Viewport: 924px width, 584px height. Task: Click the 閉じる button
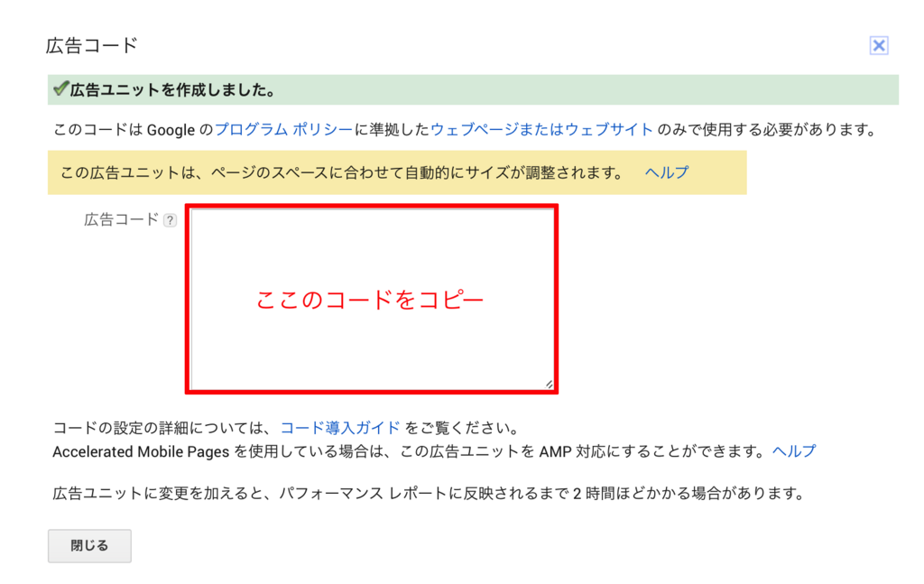pyautogui.click(x=89, y=546)
